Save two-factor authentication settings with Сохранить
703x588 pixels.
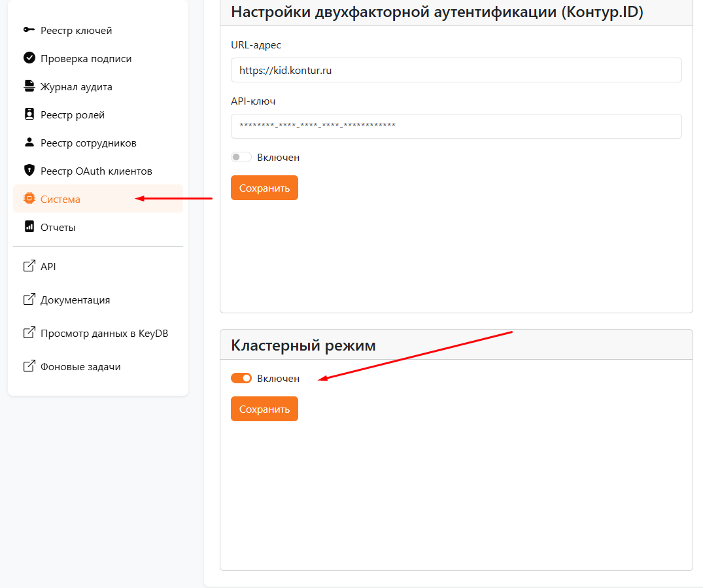pos(264,188)
